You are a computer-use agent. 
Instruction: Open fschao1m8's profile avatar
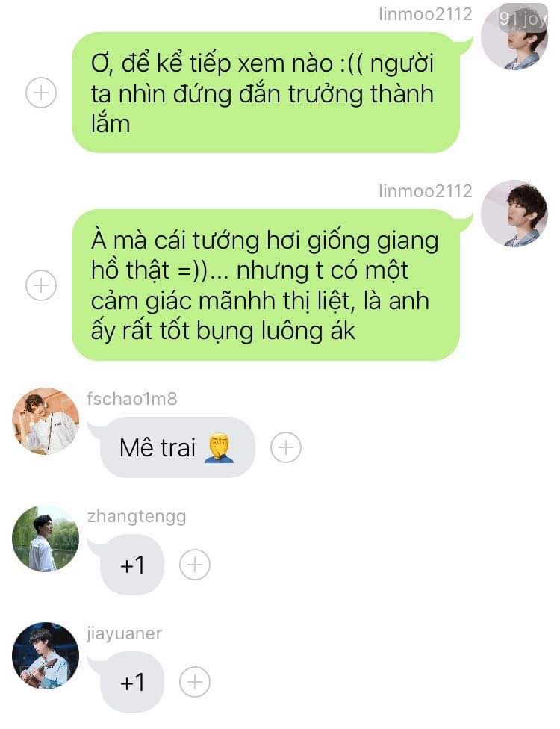[x=46, y=421]
